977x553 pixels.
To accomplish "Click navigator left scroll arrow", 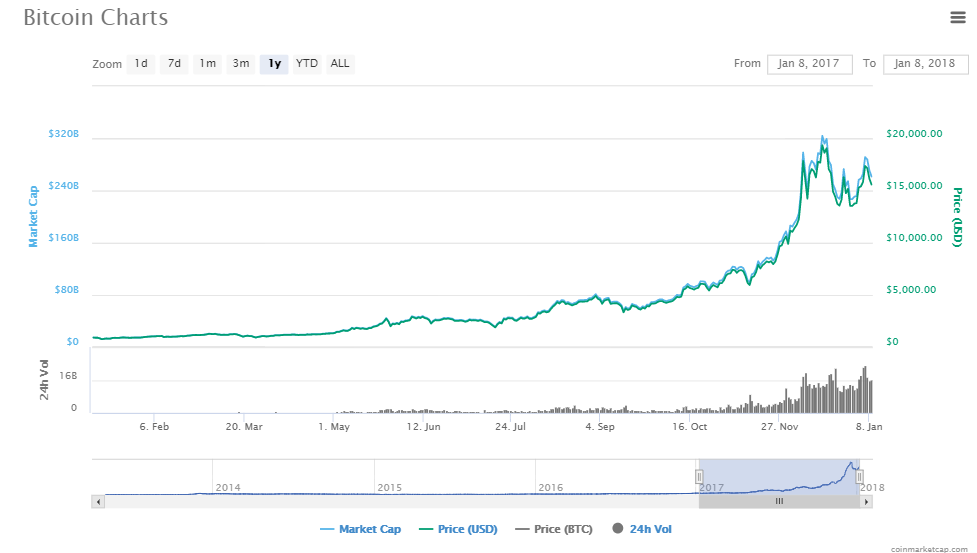I will point(98,501).
